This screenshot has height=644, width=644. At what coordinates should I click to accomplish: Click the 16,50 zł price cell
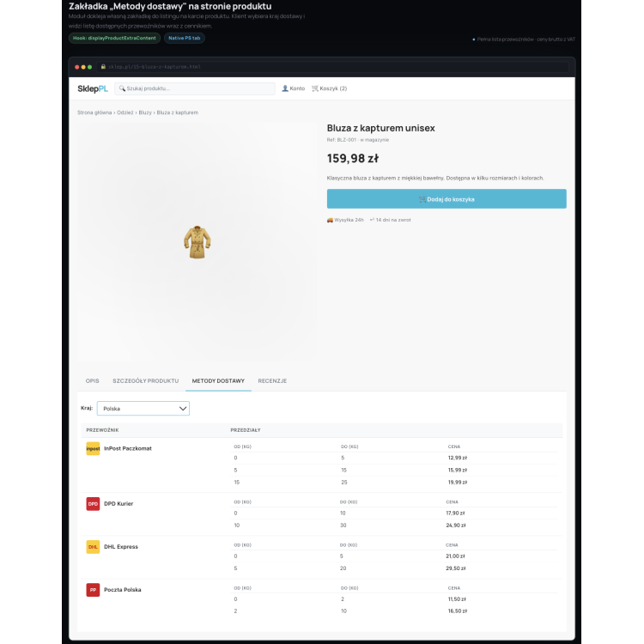tap(458, 611)
